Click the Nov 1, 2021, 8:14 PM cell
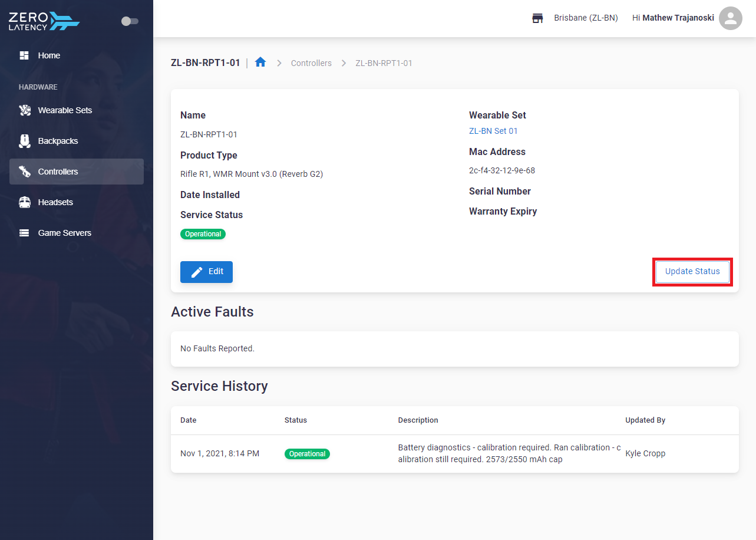 (x=220, y=454)
